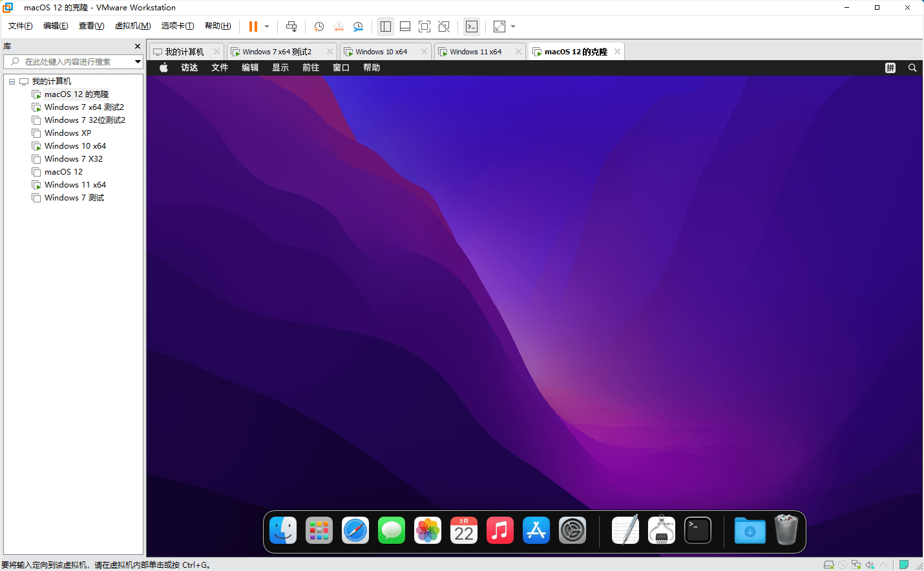924x571 pixels.
Task: Click the hard disk status icon
Action: tap(828, 565)
